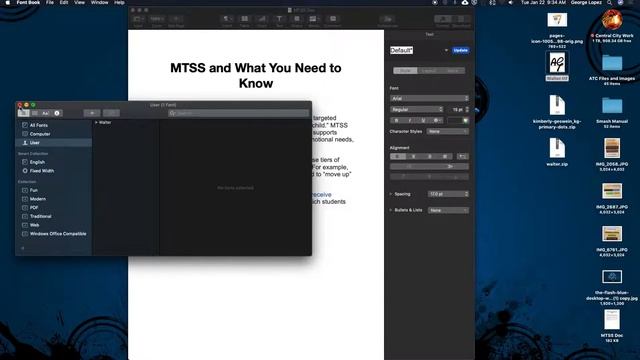Align text left in Pages inspector

(x=398, y=156)
